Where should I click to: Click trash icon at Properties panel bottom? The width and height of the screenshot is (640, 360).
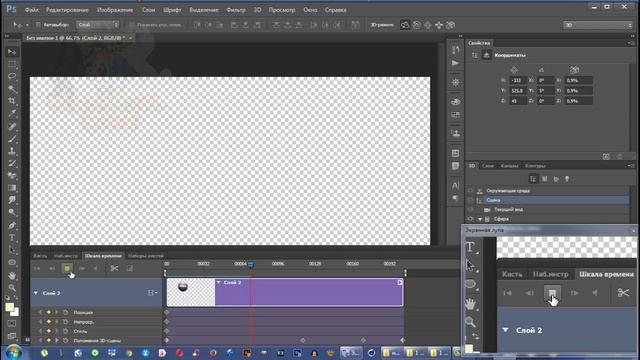point(620,157)
